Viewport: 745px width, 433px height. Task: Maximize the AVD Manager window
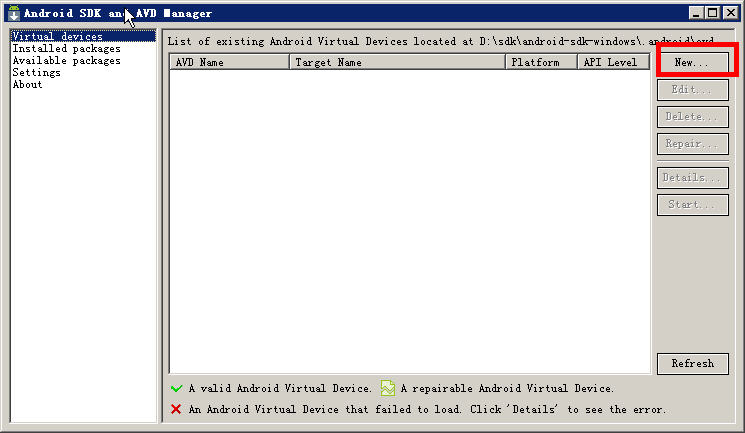click(x=713, y=13)
